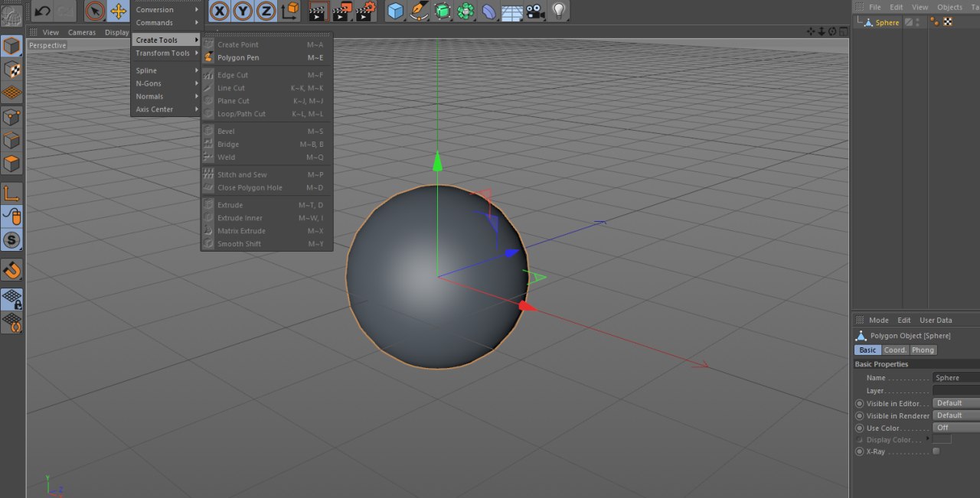980x498 pixels.
Task: Select the Live Selection tool
Action: pyautogui.click(x=95, y=11)
